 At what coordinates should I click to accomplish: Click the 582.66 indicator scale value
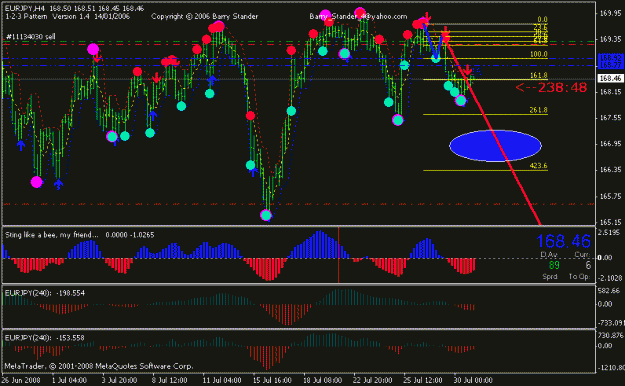click(609, 291)
